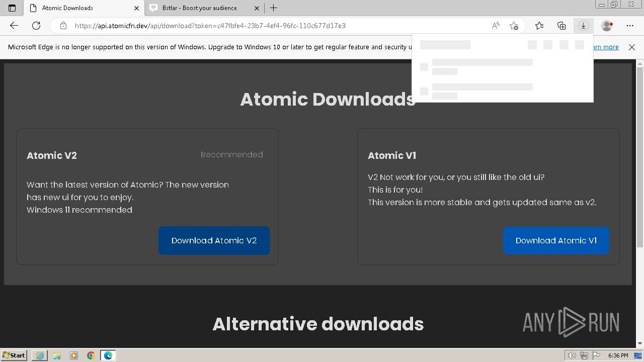
Task: View site information lock icon
Action: (x=63, y=26)
